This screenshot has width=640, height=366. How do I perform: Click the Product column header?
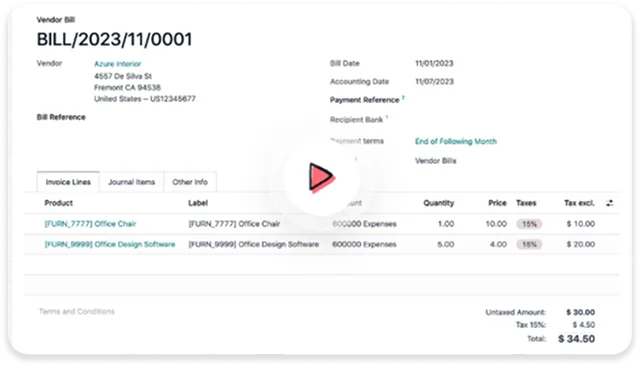point(58,203)
